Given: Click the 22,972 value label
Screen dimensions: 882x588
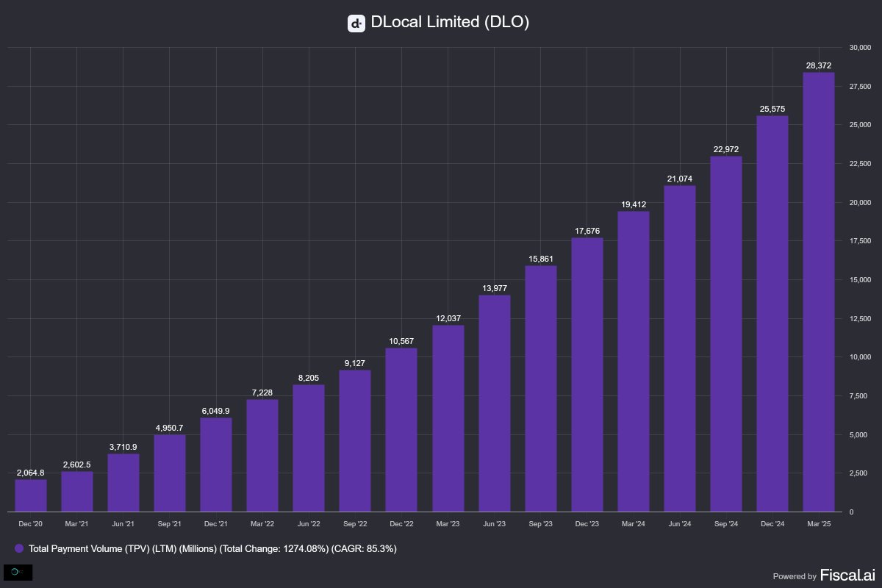Looking at the screenshot, I should pyautogui.click(x=726, y=149).
